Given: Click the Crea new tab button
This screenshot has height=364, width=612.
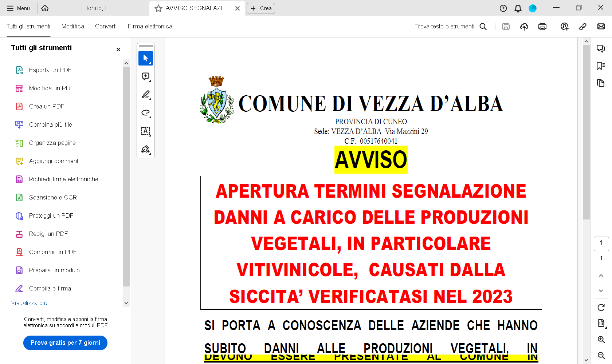Looking at the screenshot, I should [261, 8].
